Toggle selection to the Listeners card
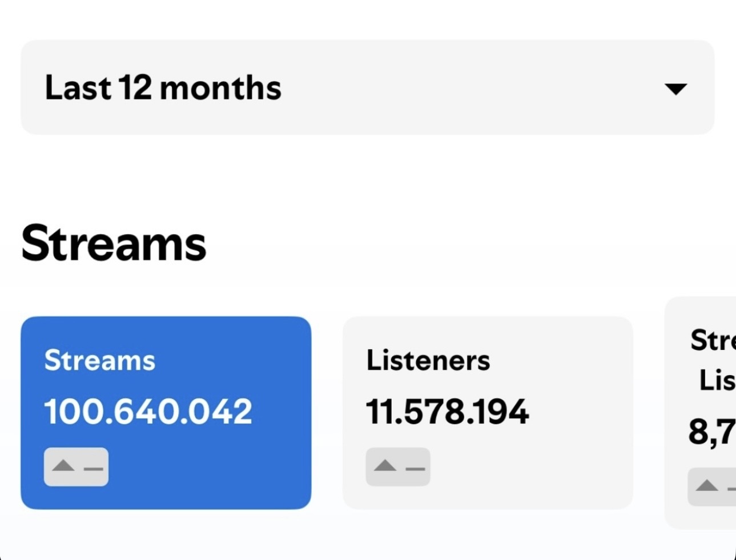The image size is (736, 560). [488, 412]
